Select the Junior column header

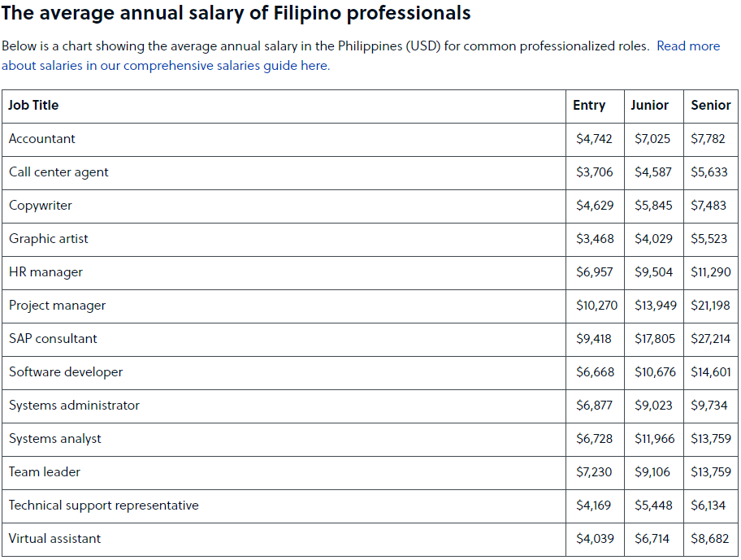pos(649,105)
